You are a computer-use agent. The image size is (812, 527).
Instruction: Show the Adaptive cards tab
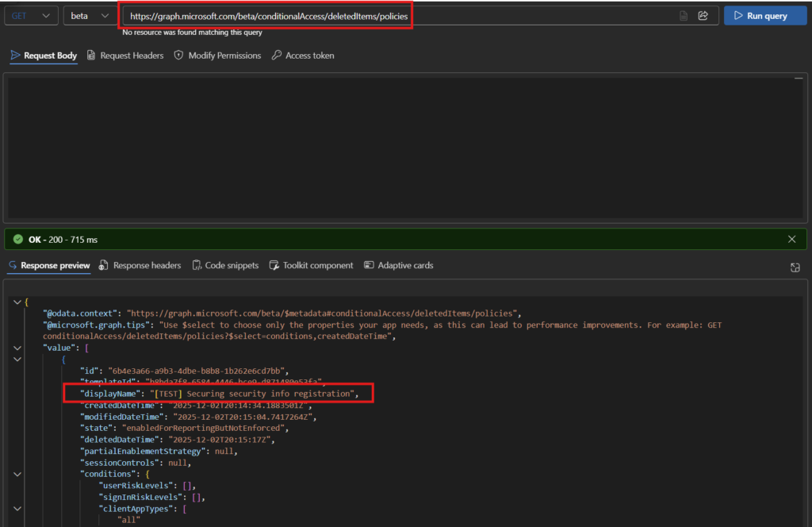click(399, 265)
